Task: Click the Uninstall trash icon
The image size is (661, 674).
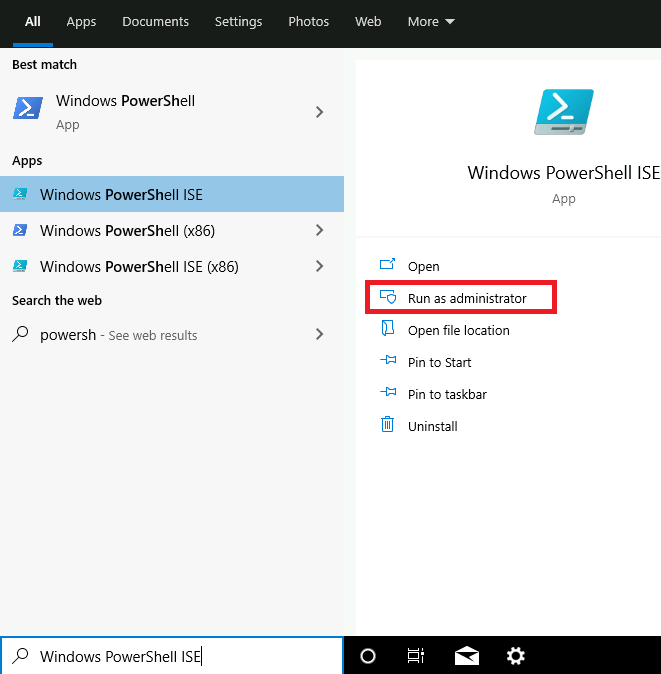Action: click(x=387, y=424)
